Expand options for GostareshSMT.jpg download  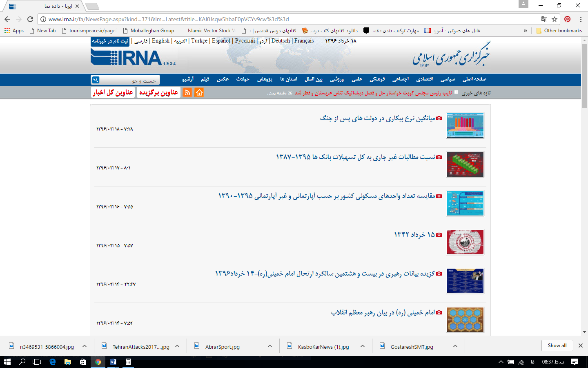coord(455,346)
